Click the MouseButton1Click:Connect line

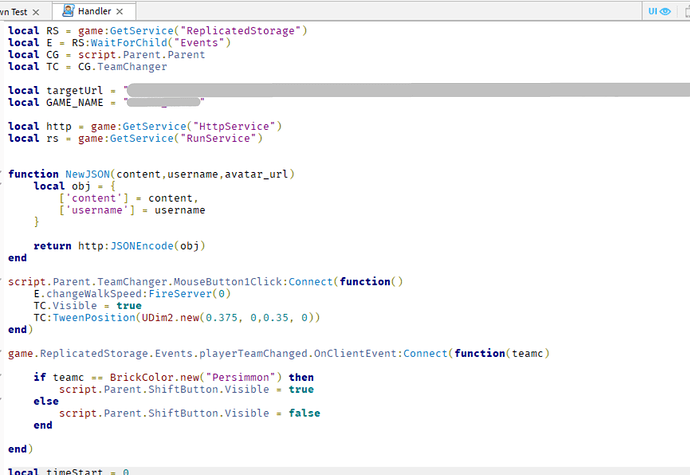[206, 282]
